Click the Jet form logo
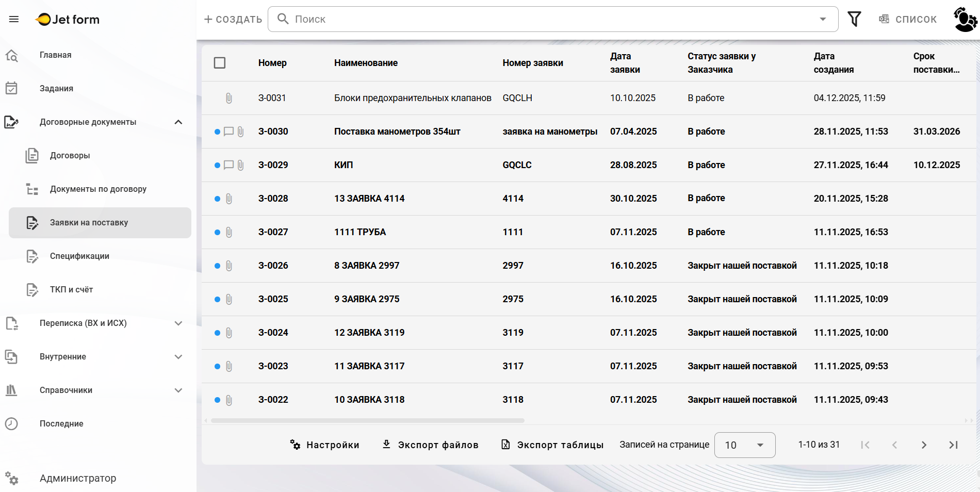 68,19
